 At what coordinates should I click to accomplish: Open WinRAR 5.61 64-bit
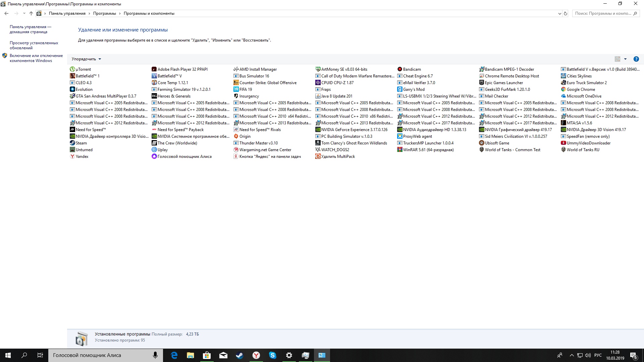tap(428, 149)
